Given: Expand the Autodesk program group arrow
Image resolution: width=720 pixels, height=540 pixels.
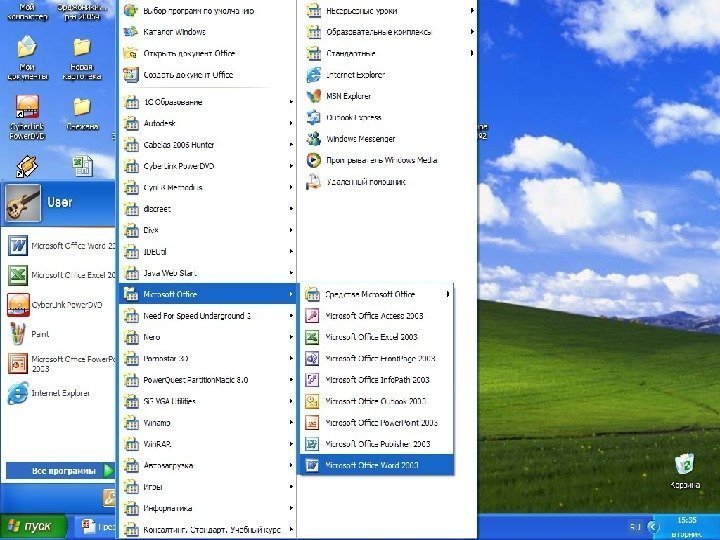Looking at the screenshot, I should coord(291,123).
